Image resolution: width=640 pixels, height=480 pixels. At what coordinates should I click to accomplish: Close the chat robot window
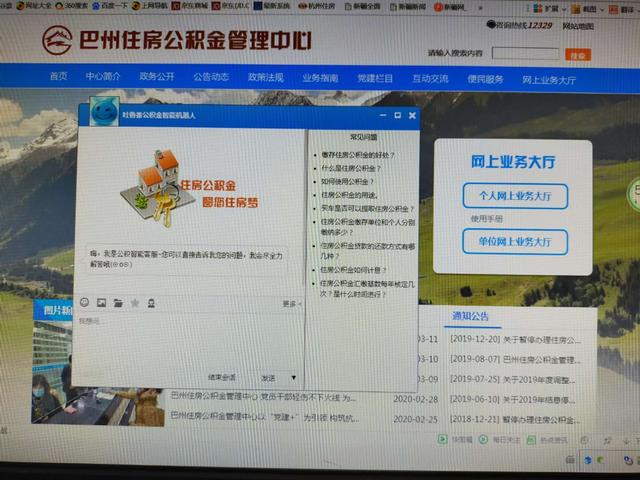[x=412, y=116]
